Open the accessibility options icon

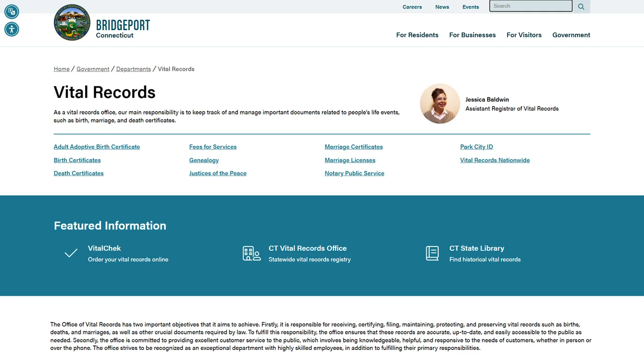point(12,29)
